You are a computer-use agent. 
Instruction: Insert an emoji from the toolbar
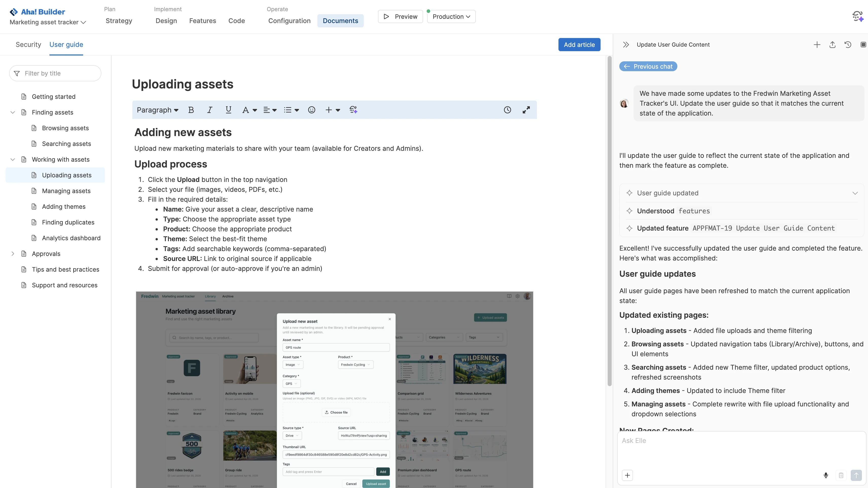[311, 110]
